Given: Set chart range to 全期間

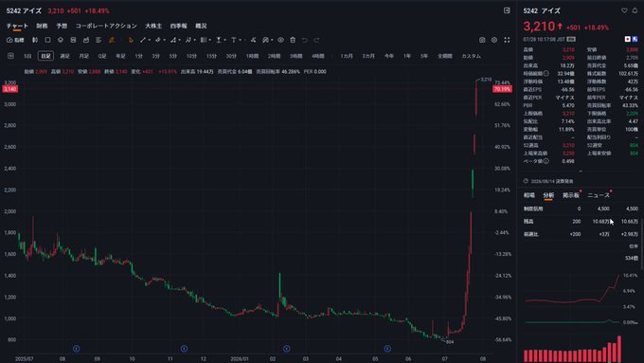Looking at the screenshot, I should coord(445,56).
